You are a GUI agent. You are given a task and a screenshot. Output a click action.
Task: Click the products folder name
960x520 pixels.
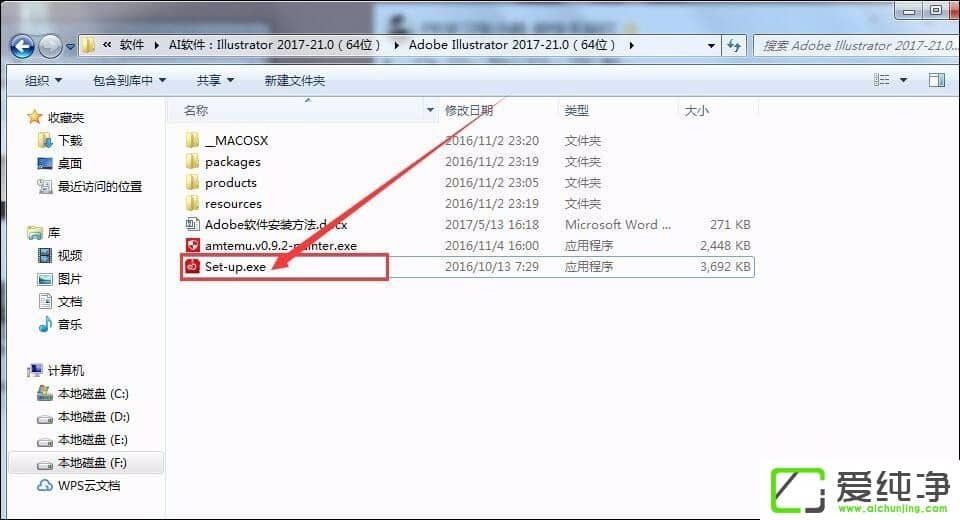231,183
